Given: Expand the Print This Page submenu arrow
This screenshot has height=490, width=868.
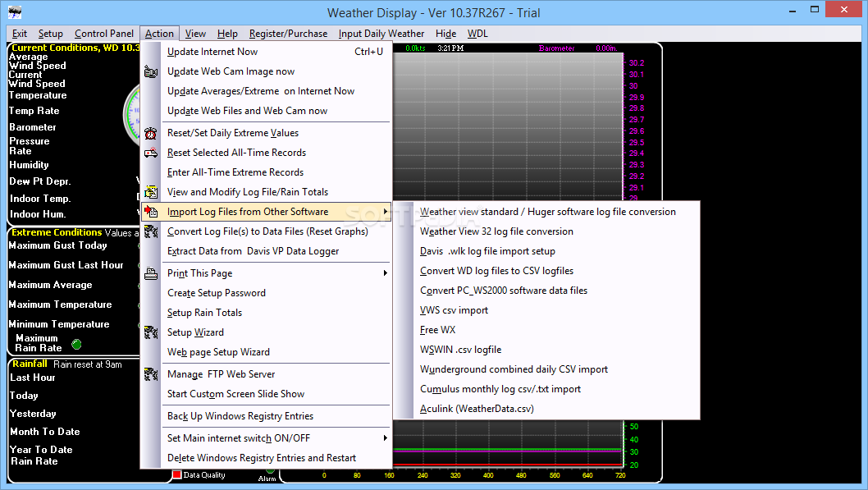Looking at the screenshot, I should pyautogui.click(x=386, y=273).
